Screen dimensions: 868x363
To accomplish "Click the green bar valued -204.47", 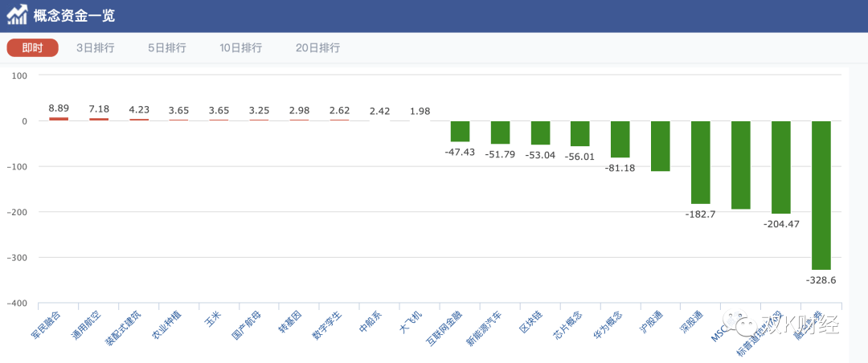I will pos(781,167).
